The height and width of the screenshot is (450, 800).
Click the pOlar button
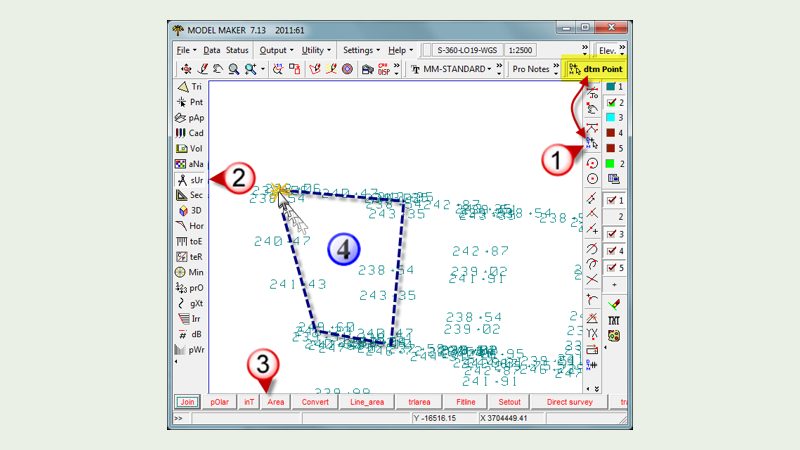219,402
